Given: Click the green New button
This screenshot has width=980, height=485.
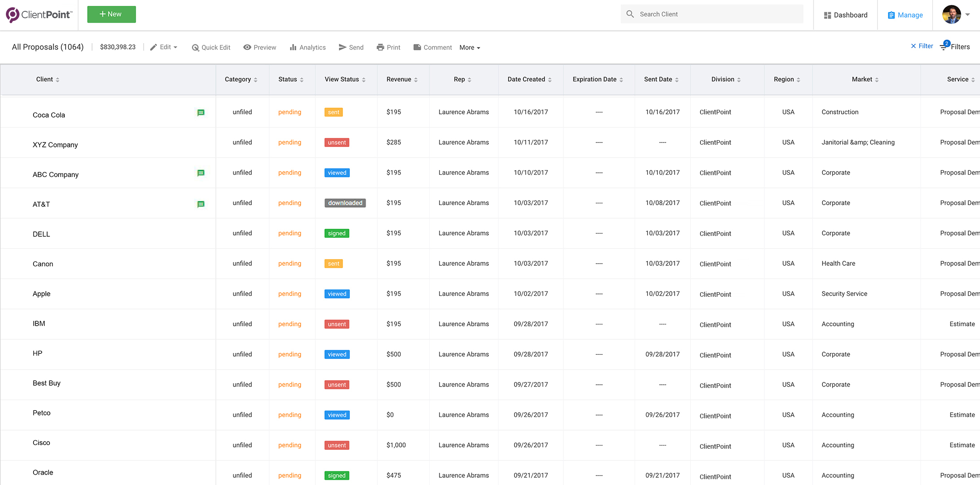Looking at the screenshot, I should 111,14.
